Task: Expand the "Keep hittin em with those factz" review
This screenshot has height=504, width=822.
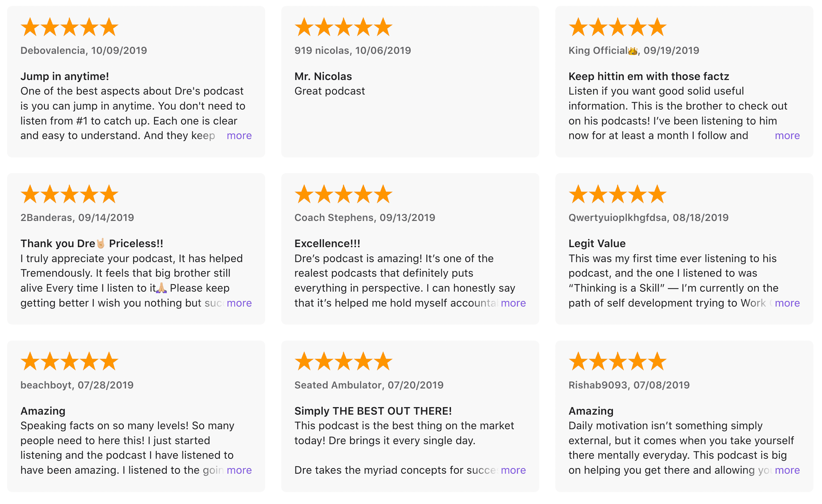Action: coord(787,136)
